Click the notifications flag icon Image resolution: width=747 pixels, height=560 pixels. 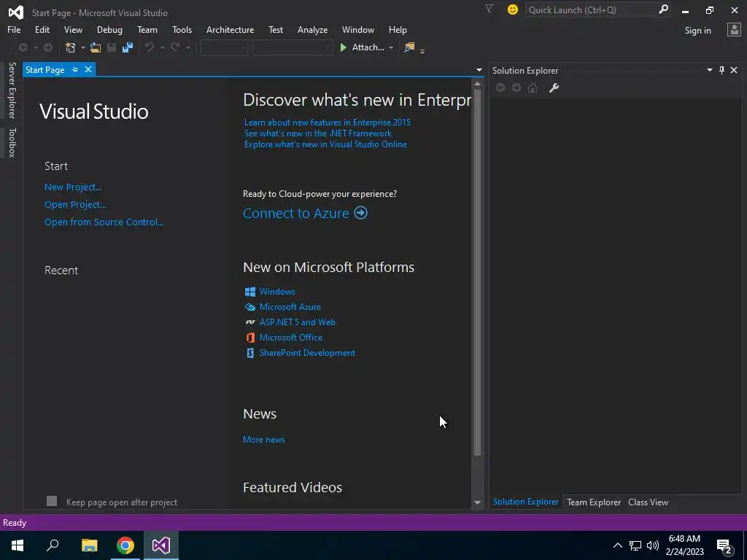[489, 9]
